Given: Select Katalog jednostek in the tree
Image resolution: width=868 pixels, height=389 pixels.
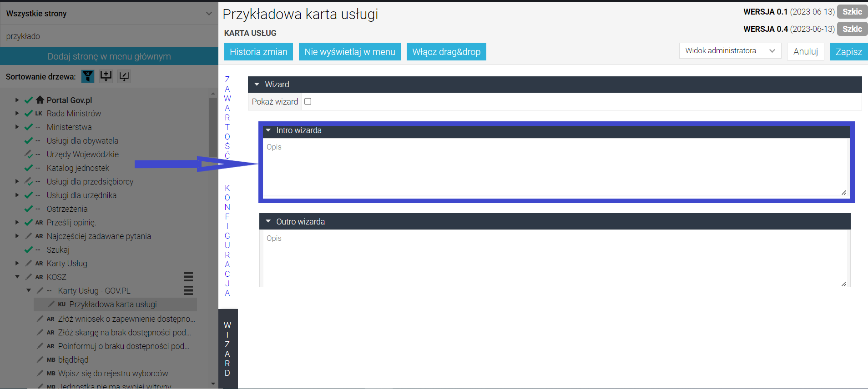Looking at the screenshot, I should [78, 168].
